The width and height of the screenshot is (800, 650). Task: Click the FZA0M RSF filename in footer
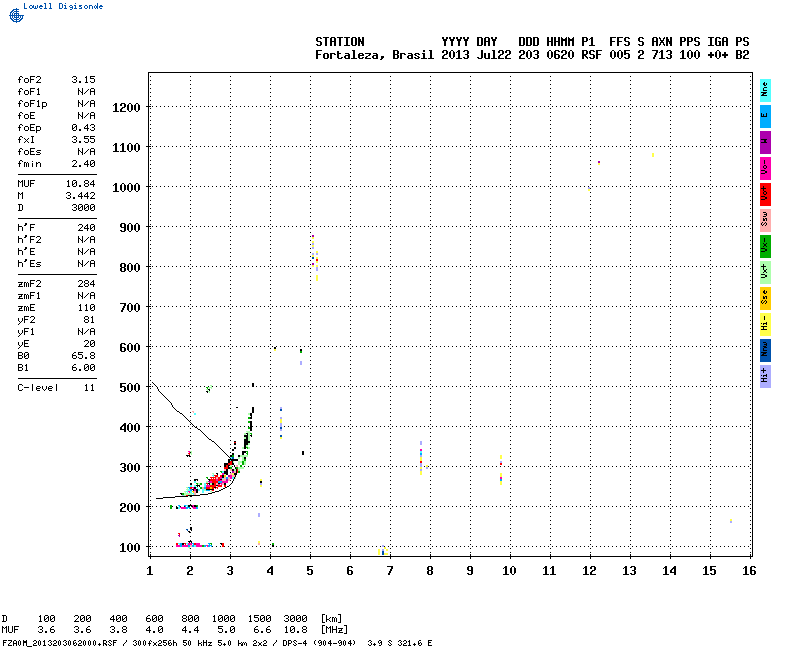tap(60, 643)
